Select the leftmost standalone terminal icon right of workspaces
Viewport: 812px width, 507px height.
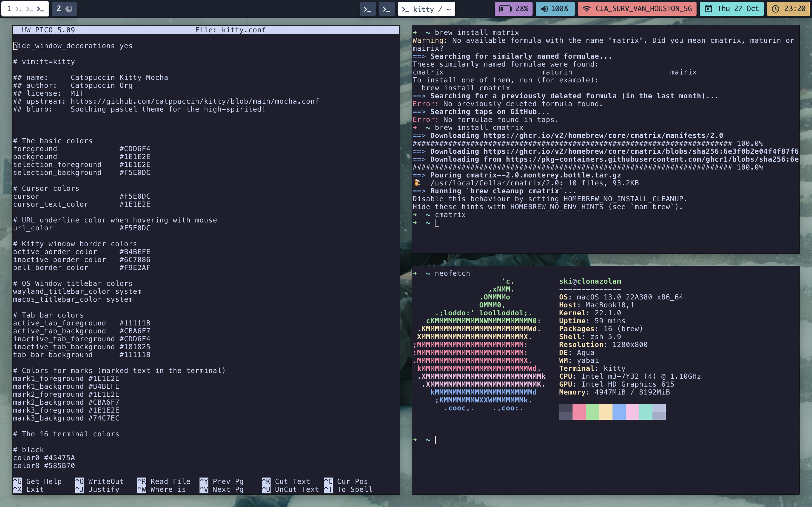click(368, 9)
